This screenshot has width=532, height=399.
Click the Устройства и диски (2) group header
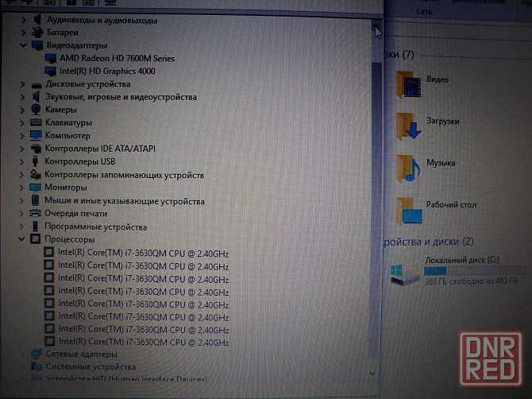tap(429, 242)
